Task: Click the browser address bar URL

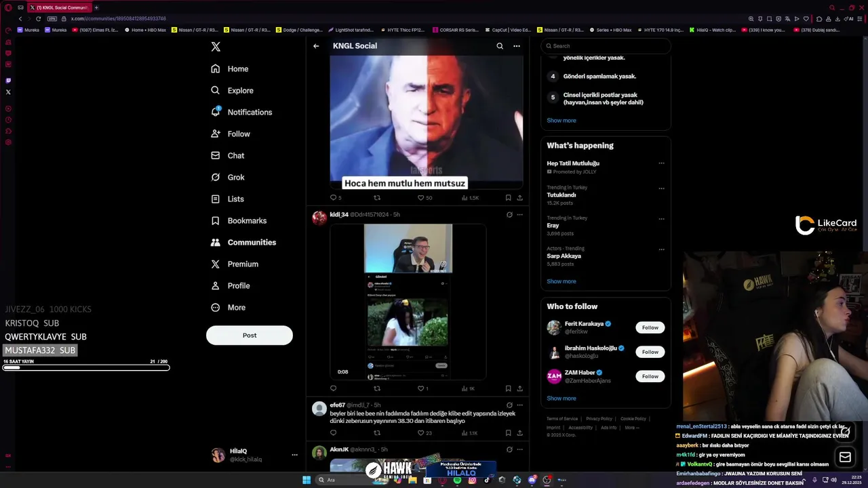Action: [x=119, y=18]
